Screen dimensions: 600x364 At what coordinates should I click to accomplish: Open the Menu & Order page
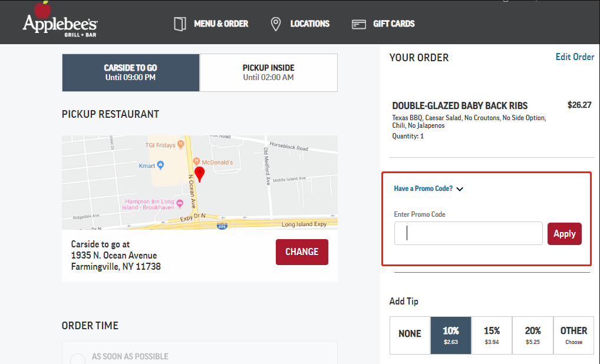pyautogui.click(x=221, y=24)
